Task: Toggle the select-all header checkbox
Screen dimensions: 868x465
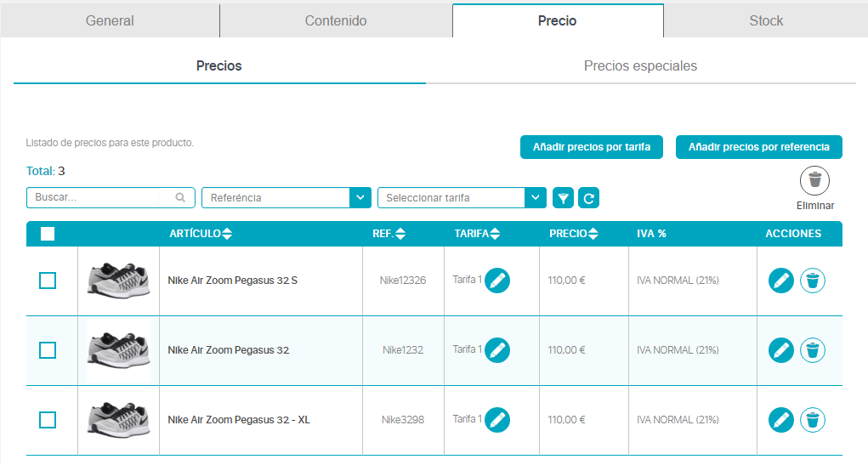Action: pos(48,234)
